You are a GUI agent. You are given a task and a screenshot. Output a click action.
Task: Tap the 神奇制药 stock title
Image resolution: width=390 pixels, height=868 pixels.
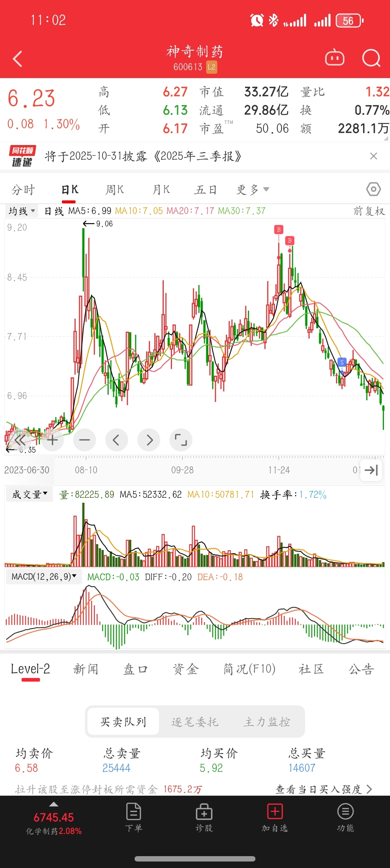[x=195, y=52]
